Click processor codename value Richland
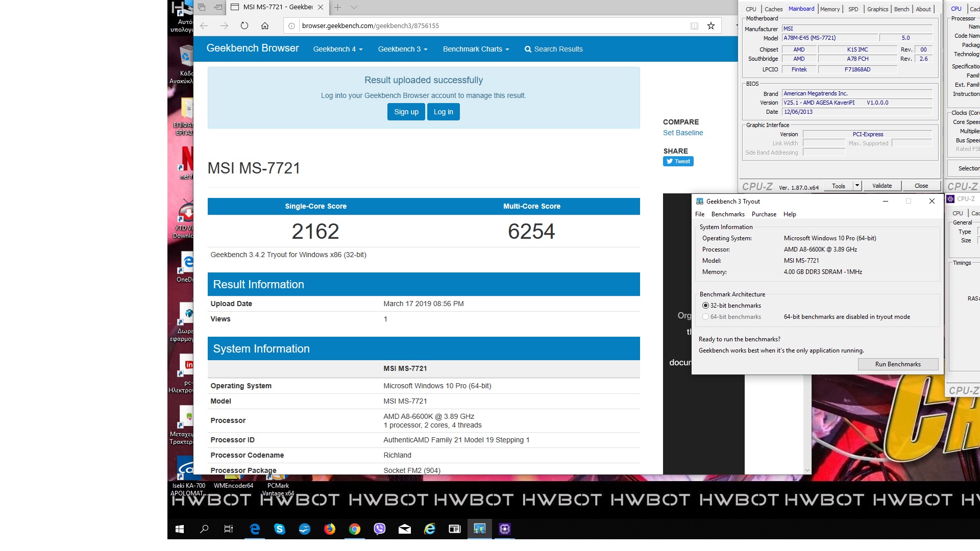The width and height of the screenshot is (980, 551). pyautogui.click(x=397, y=455)
